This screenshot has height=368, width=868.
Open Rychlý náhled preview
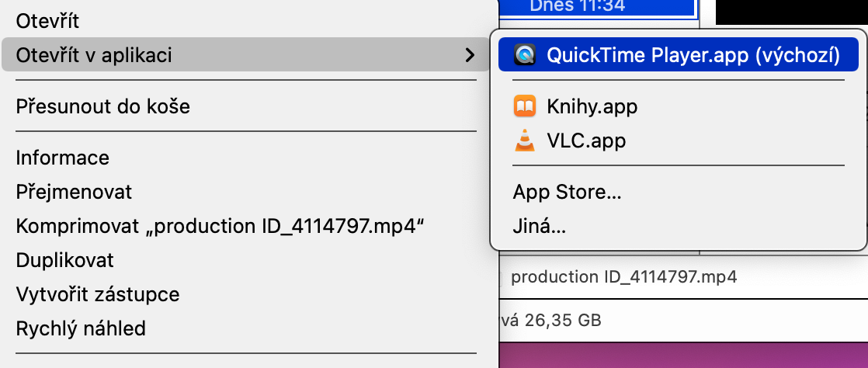(81, 328)
